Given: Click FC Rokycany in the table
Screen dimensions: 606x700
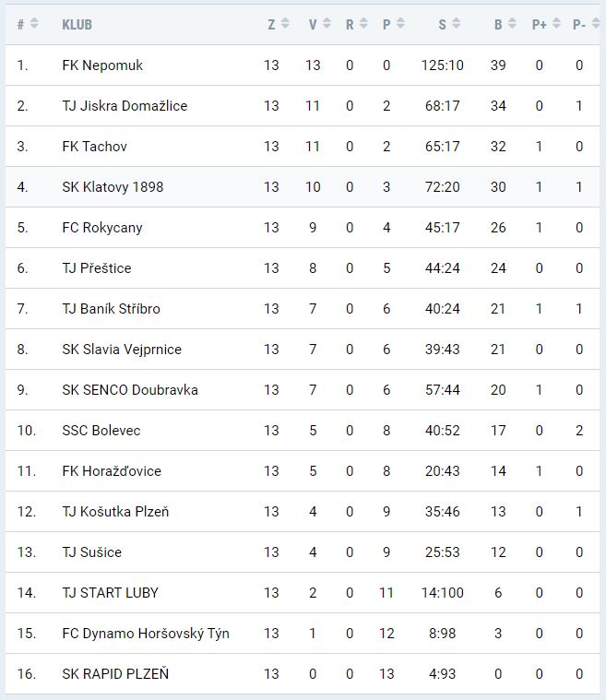Looking at the screenshot, I should click(x=102, y=228).
